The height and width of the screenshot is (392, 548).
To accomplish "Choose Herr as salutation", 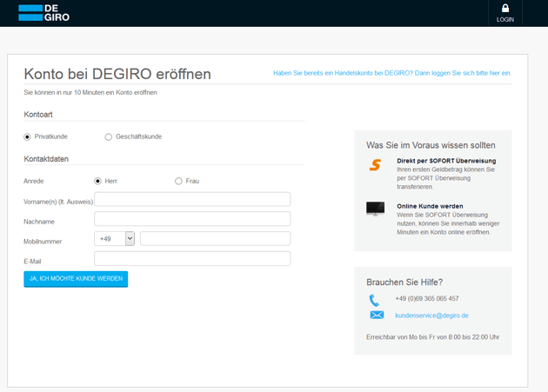I will click(x=97, y=181).
